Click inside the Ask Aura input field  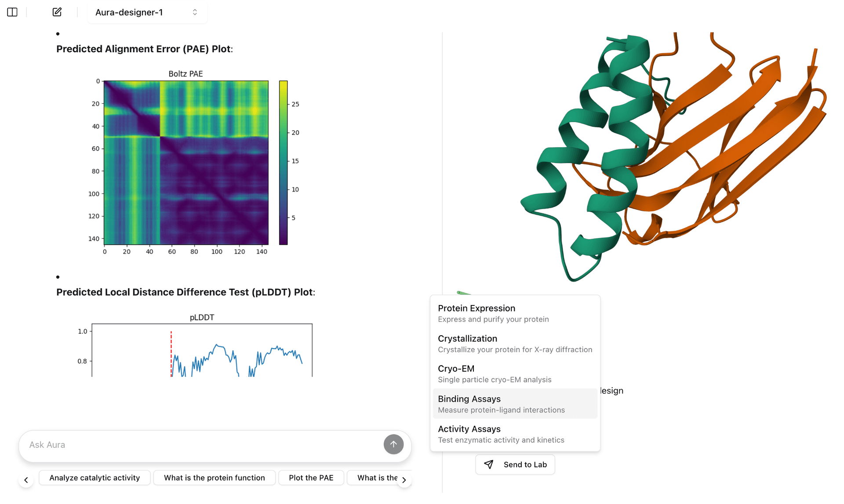coord(176,445)
